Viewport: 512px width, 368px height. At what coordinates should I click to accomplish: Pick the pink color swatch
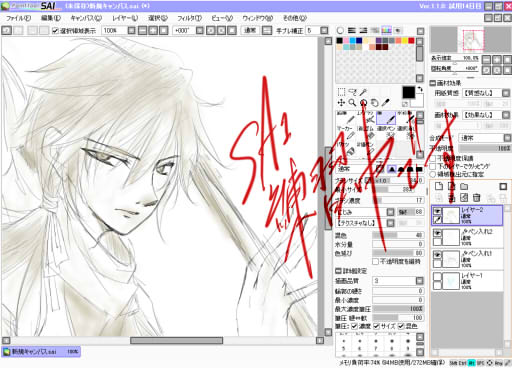coord(346,41)
